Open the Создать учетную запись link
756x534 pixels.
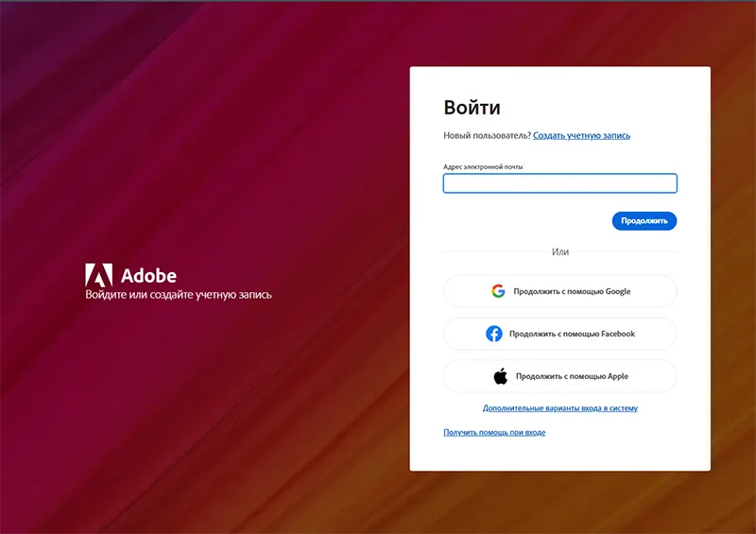(x=581, y=136)
